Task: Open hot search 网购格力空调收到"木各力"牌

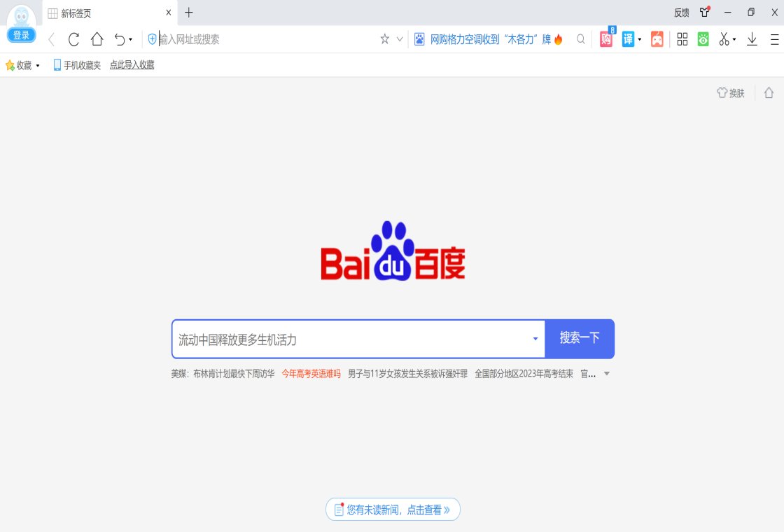Action: point(491,39)
